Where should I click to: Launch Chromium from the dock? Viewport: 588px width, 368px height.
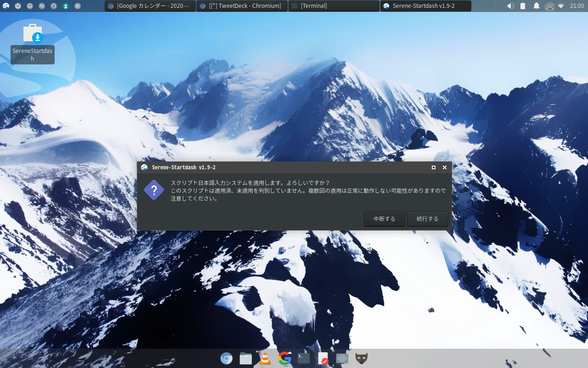coord(226,358)
